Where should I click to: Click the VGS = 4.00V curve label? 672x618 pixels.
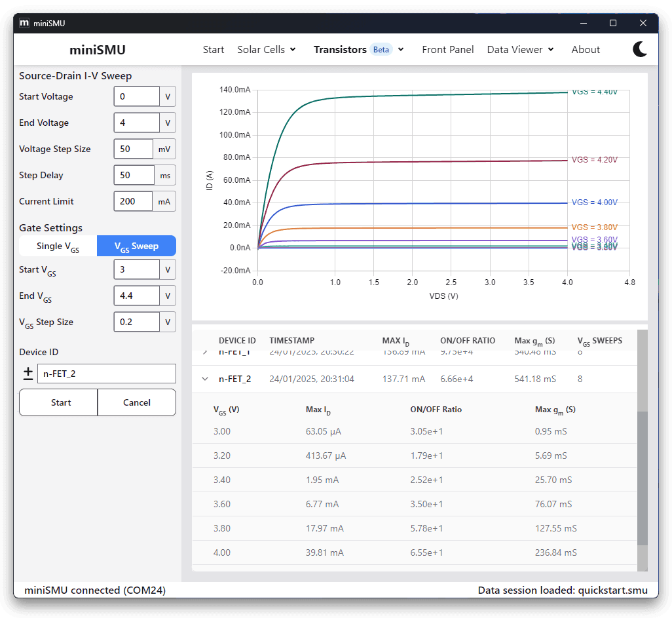coord(595,202)
